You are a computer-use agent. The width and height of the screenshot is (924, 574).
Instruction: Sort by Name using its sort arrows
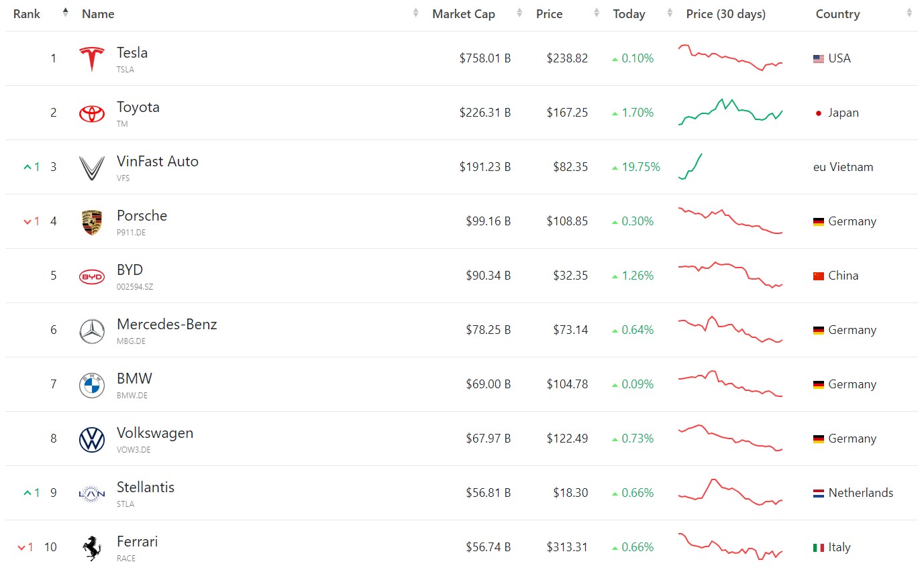coord(416,13)
